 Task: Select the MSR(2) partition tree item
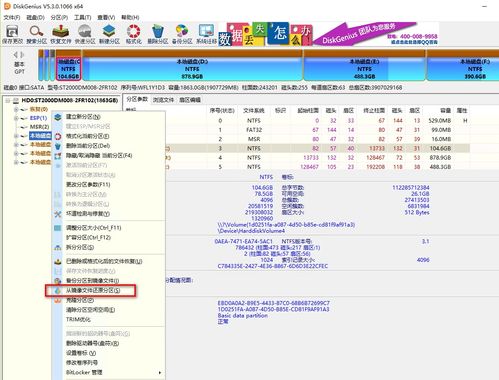39,127
